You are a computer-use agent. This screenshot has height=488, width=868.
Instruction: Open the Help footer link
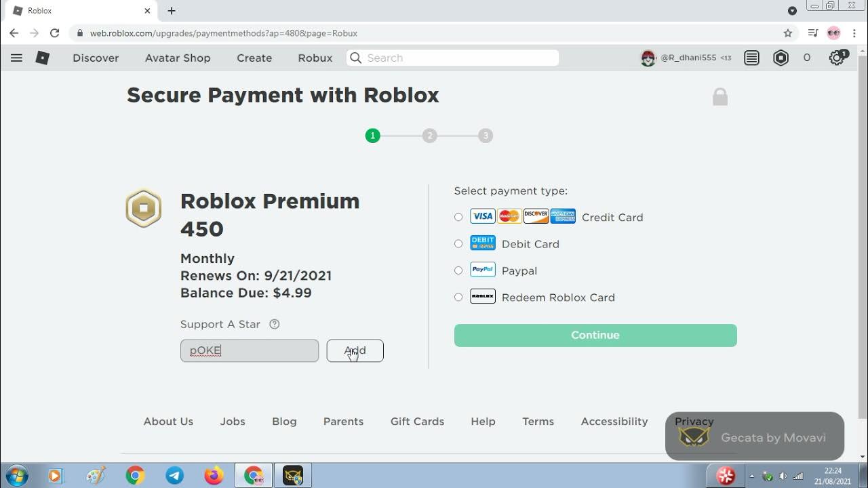pos(483,422)
